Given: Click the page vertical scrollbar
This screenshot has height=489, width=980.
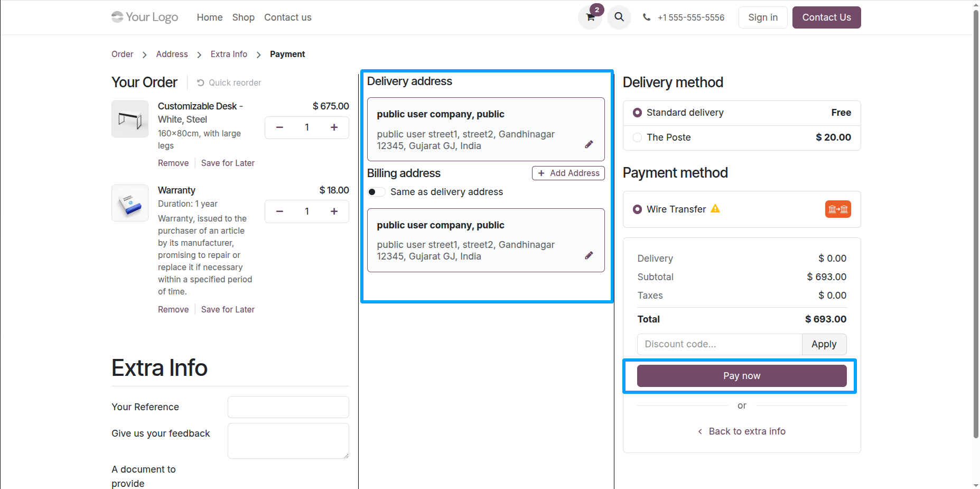Looking at the screenshot, I should coord(976,225).
